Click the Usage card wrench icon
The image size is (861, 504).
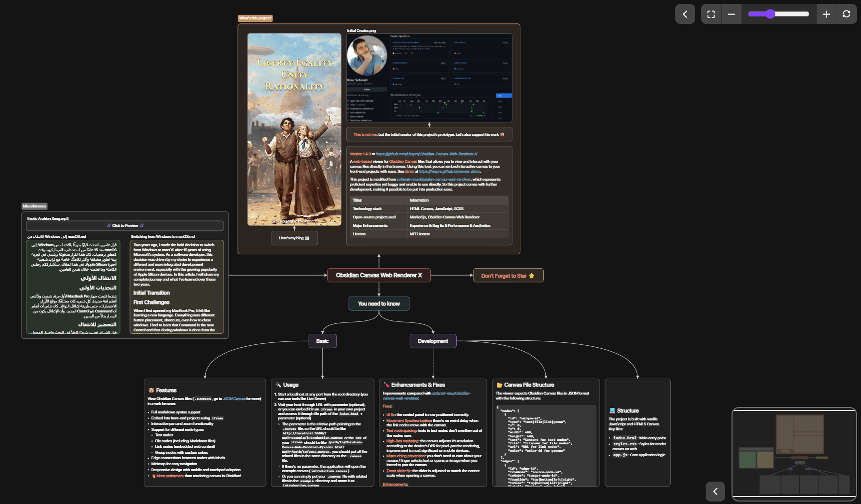pos(278,385)
